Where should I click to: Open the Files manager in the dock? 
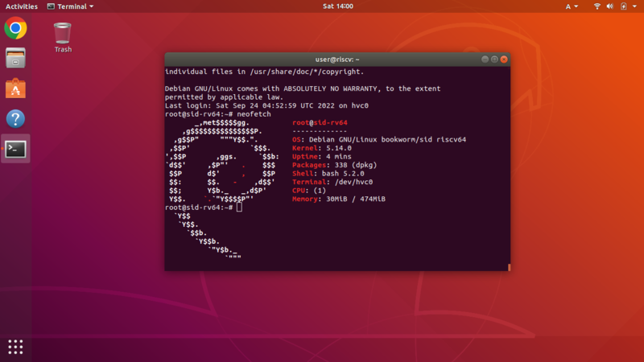(x=15, y=58)
